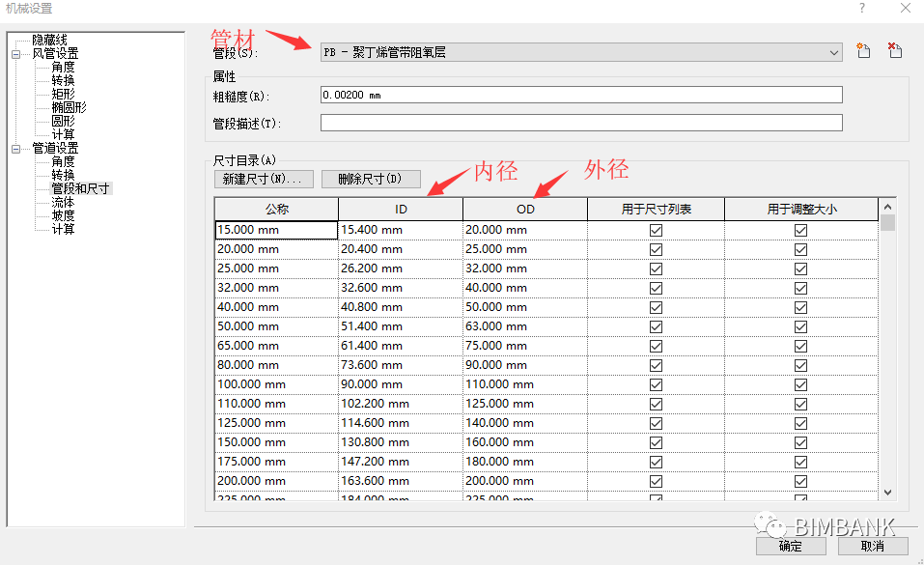
Task: Toggle 用于尺寸列表 checkbox for 50.000 mm row
Action: coord(656,326)
